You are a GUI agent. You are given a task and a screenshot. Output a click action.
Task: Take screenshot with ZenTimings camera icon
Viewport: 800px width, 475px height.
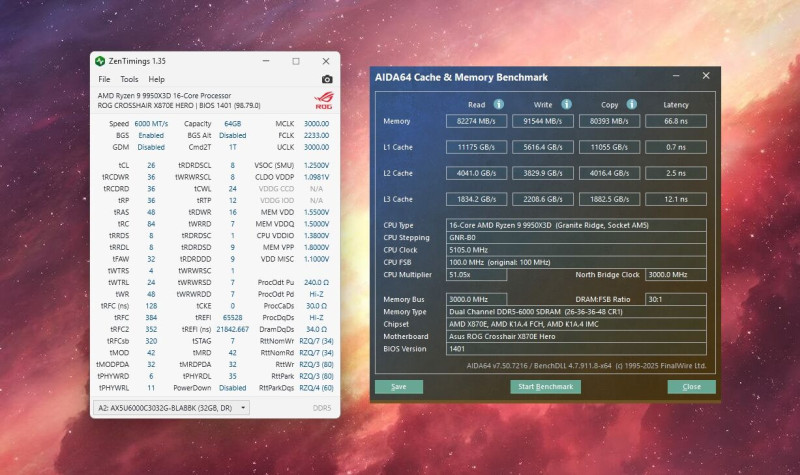click(327, 79)
